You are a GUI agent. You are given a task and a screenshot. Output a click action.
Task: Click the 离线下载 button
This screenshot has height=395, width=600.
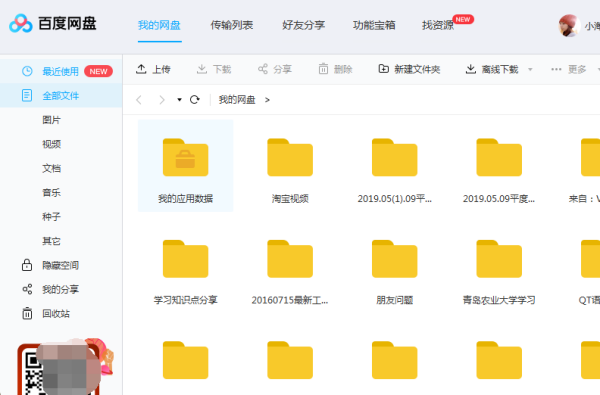[492, 69]
